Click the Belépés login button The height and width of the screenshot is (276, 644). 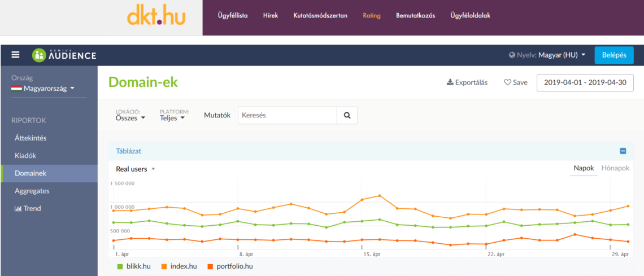[614, 55]
